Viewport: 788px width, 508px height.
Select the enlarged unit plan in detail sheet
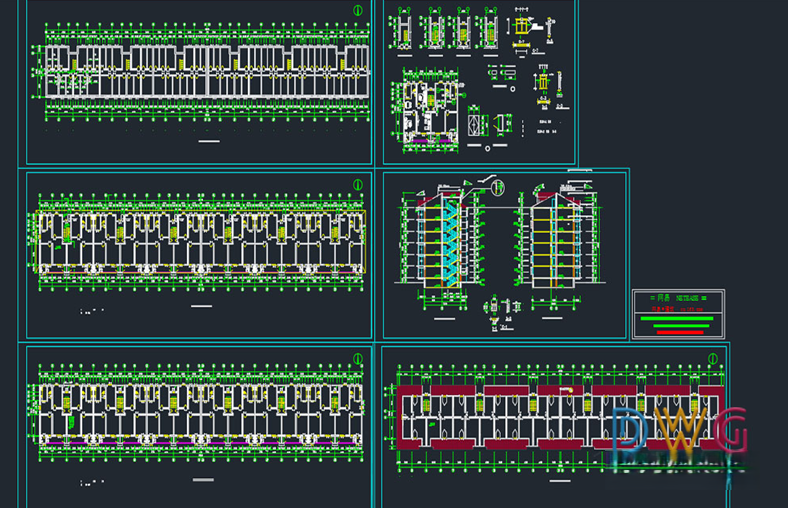(427, 111)
